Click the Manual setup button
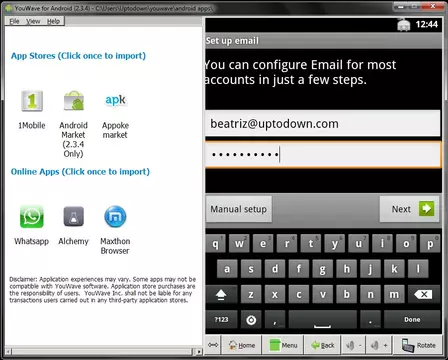448x360 pixels. [239, 209]
